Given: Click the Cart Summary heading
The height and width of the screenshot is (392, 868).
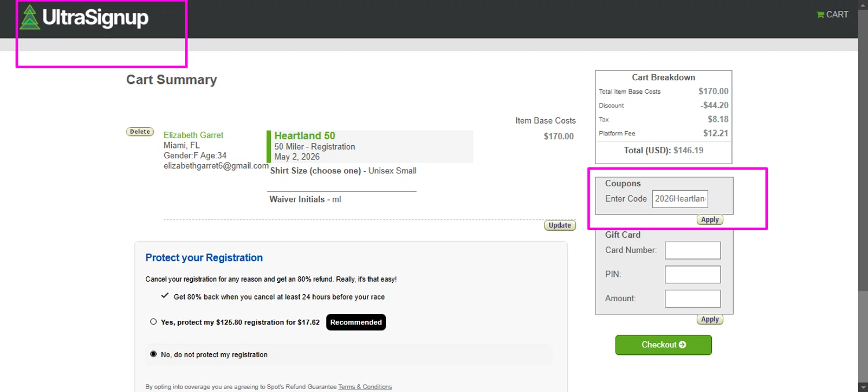Looking at the screenshot, I should pyautogui.click(x=172, y=80).
